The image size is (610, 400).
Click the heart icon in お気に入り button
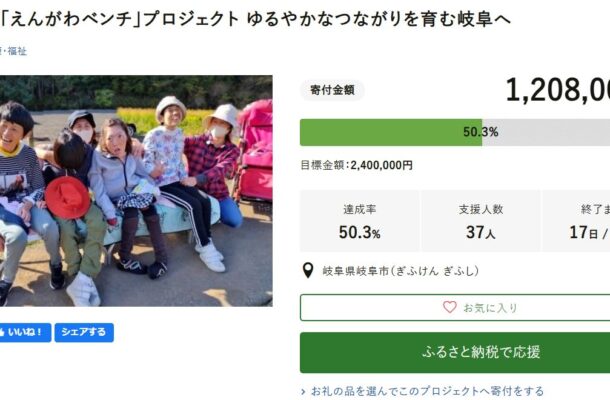coord(450,307)
